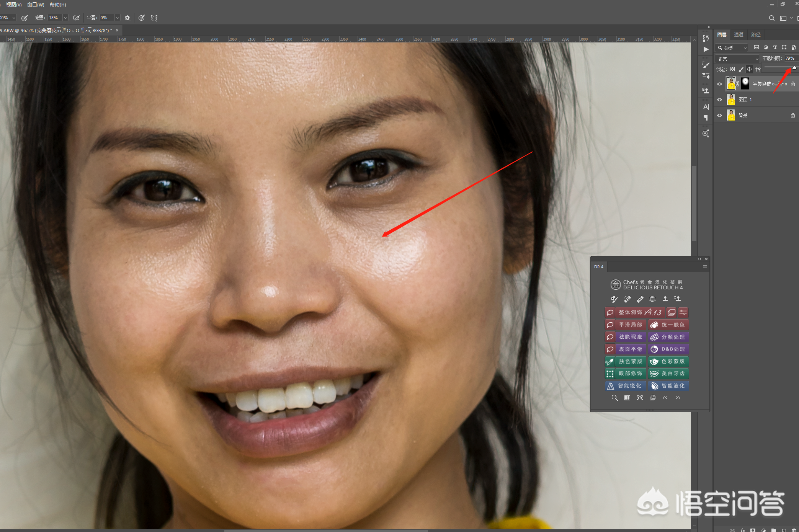This screenshot has width=799, height=532.
Task: Switch to the 通道 tab
Action: [739, 34]
